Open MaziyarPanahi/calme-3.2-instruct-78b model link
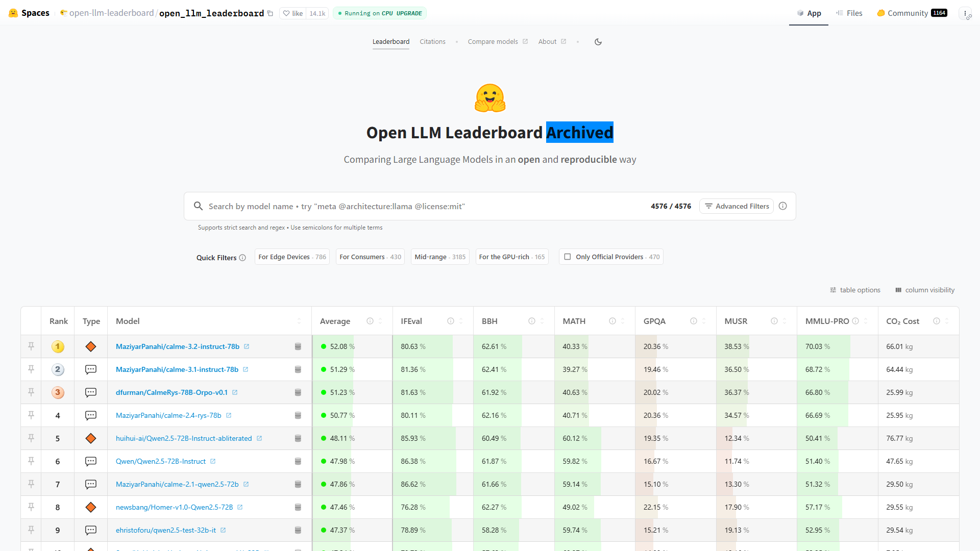This screenshot has width=980, height=551. (178, 346)
